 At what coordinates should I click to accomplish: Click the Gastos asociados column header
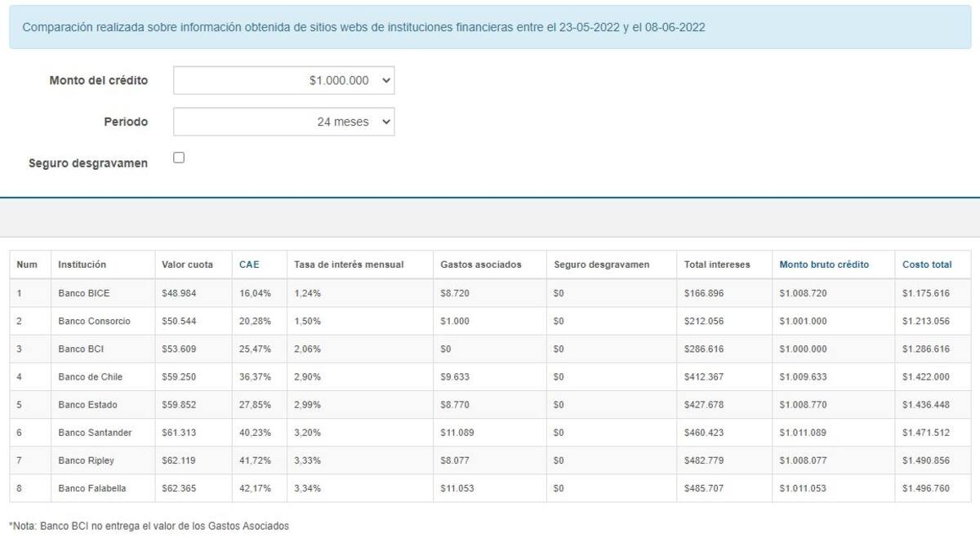[x=480, y=265]
